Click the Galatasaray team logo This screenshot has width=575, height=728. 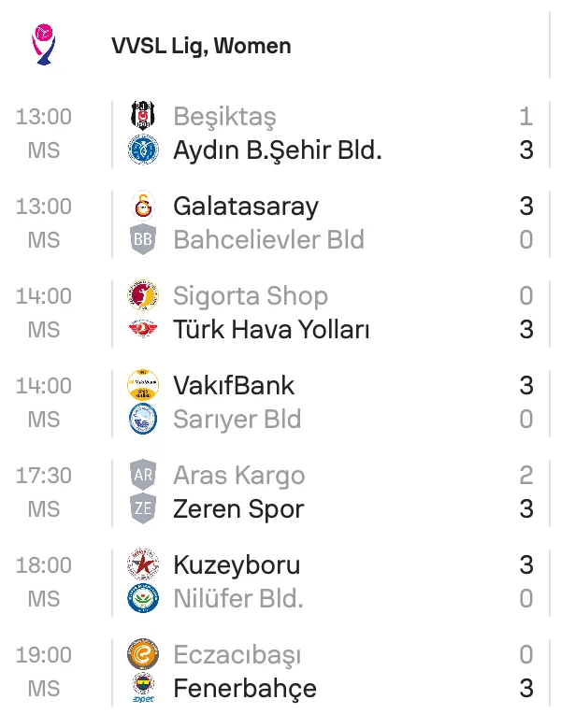coord(143,207)
